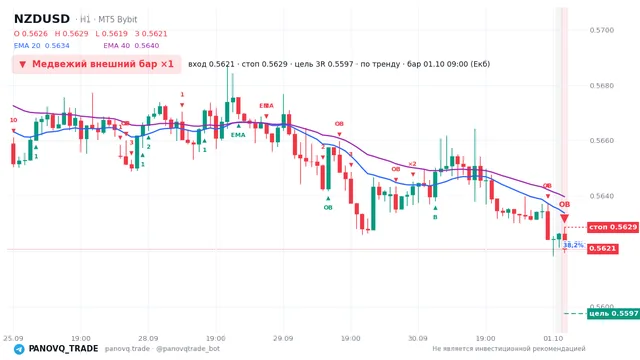Click the 38,2% retracement label
This screenshot has height=360, width=640.
click(x=573, y=245)
